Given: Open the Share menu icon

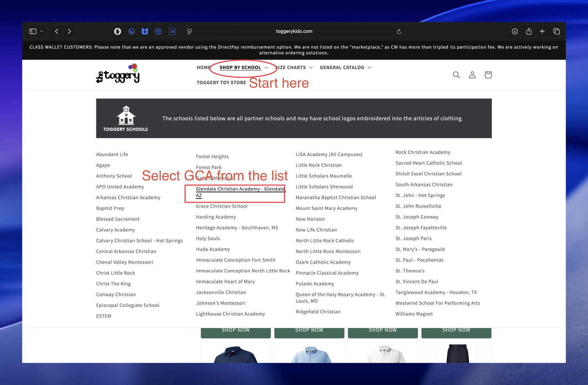Looking at the screenshot, I should pyautogui.click(x=529, y=31).
